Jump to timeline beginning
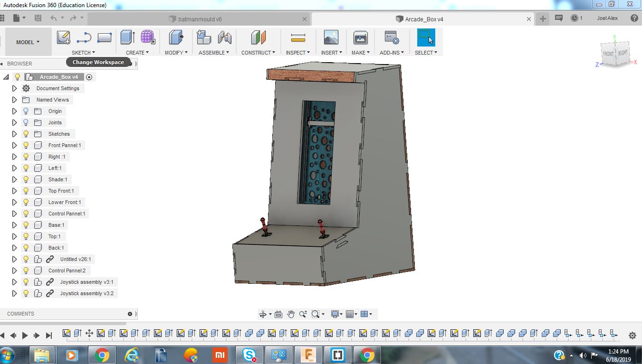642x364 pixels. point(2,336)
